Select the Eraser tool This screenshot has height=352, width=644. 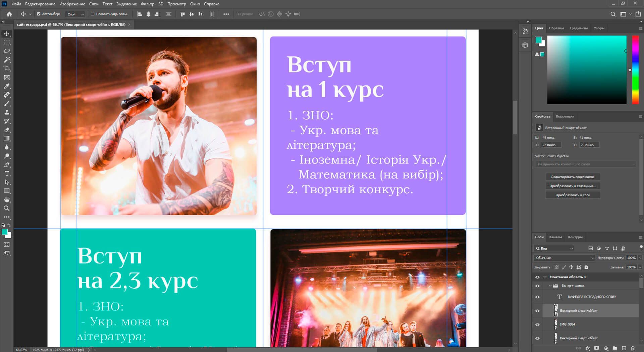(7, 130)
